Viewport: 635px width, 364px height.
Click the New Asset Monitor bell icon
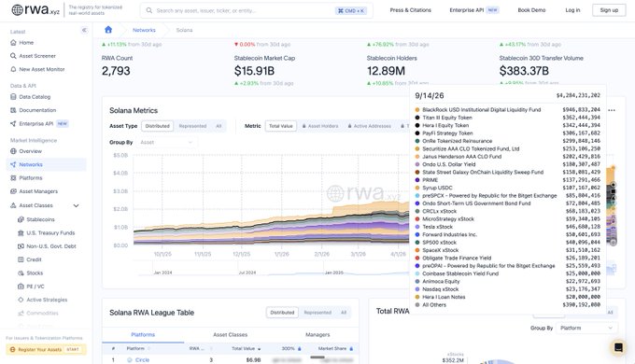(x=13, y=69)
